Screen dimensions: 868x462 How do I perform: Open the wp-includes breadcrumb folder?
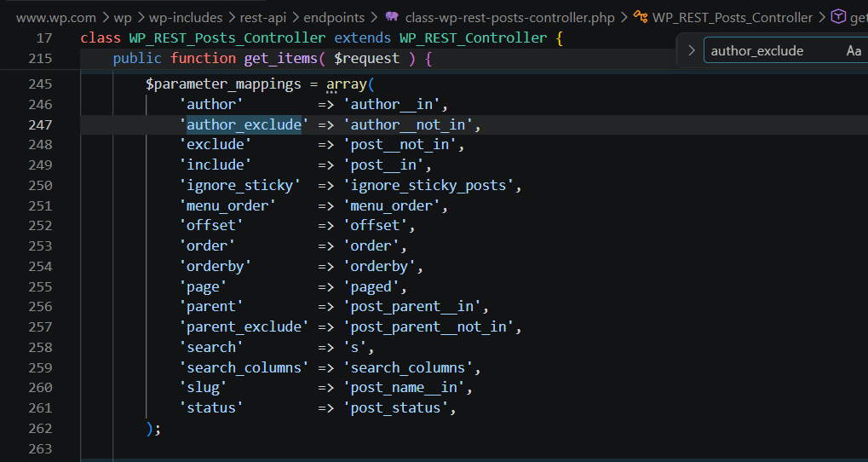pos(186,18)
